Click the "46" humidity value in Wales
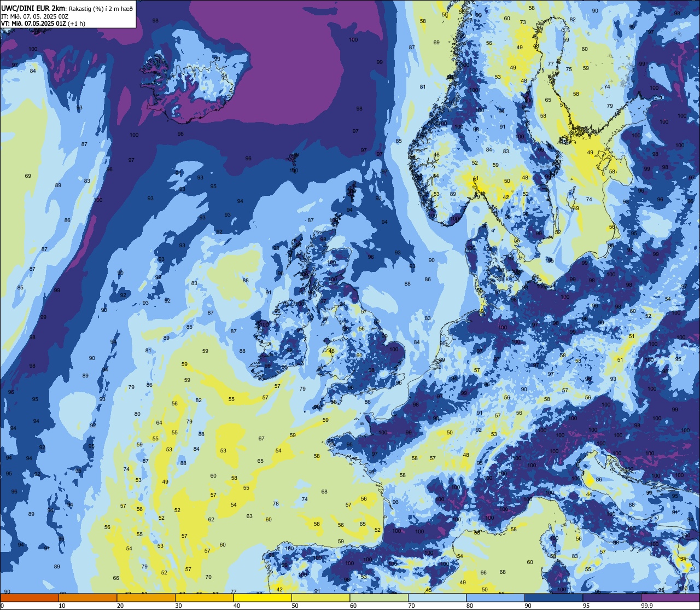Screen dimensions: 700x610 coord(331,351)
